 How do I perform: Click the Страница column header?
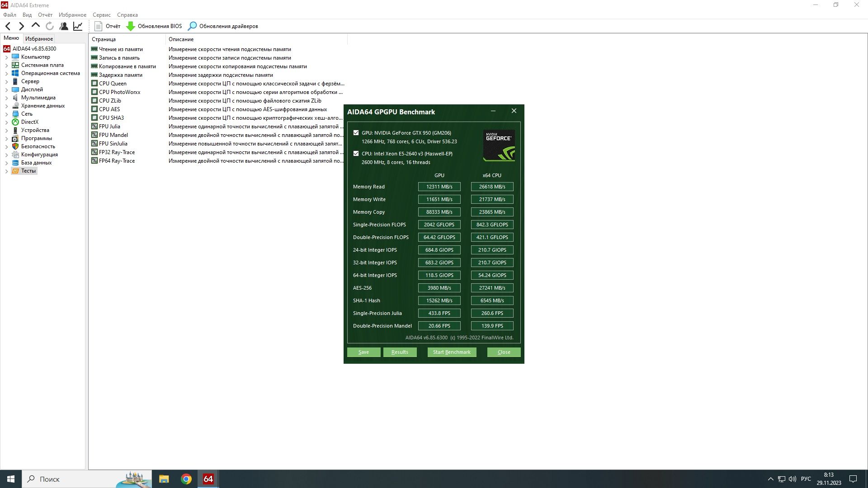[x=127, y=39]
